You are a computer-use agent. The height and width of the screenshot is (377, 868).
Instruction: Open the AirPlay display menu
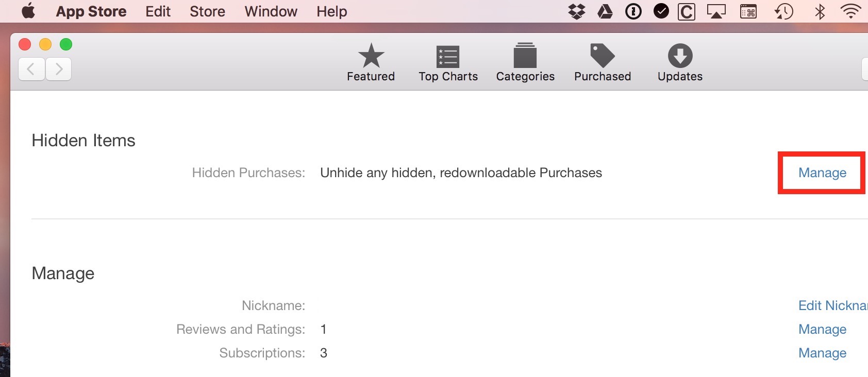pos(716,11)
